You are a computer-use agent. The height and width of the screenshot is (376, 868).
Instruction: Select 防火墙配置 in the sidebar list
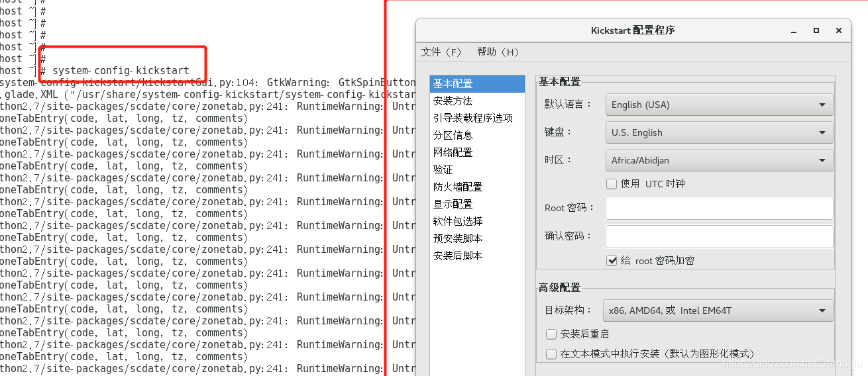pyautogui.click(x=476, y=187)
